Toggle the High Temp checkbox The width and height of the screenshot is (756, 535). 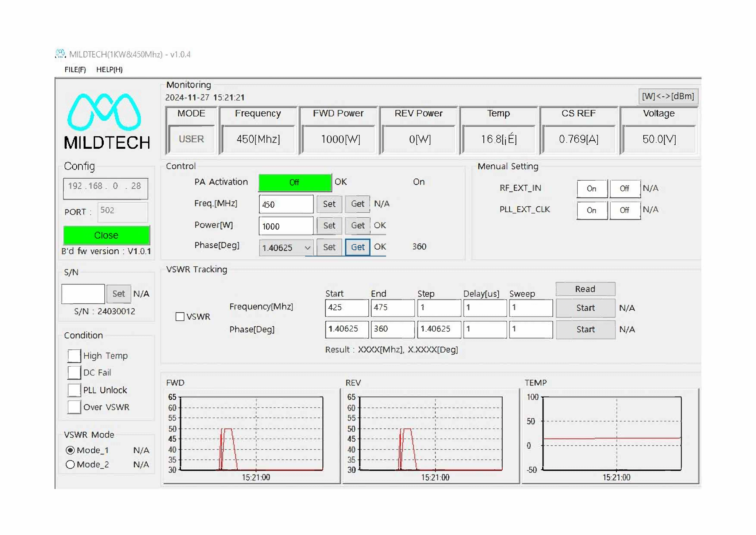74,356
